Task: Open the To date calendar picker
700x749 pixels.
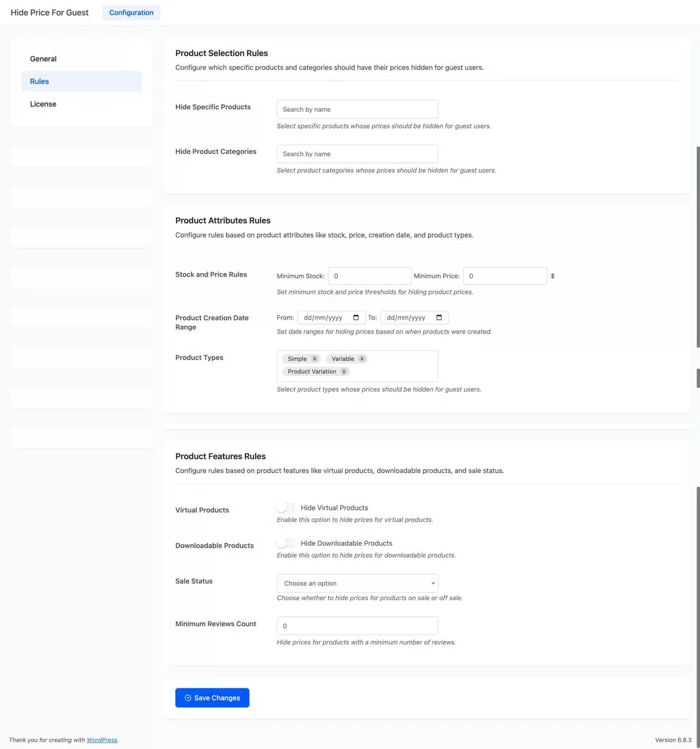Action: 440,317
